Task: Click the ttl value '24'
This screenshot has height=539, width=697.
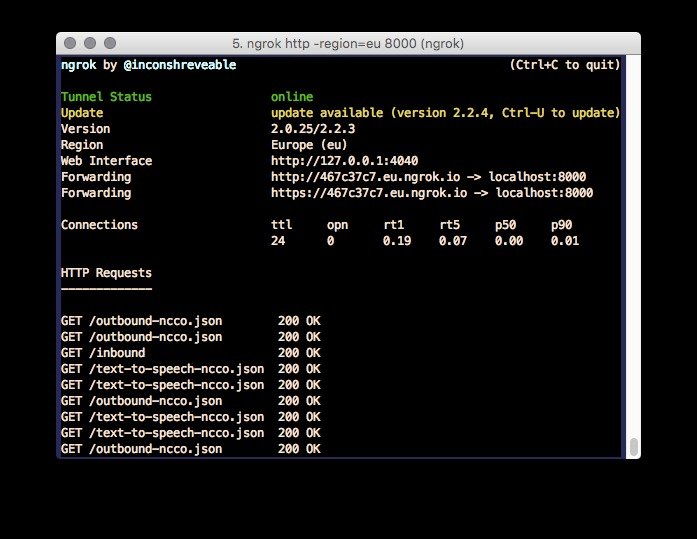Action: pyautogui.click(x=278, y=241)
